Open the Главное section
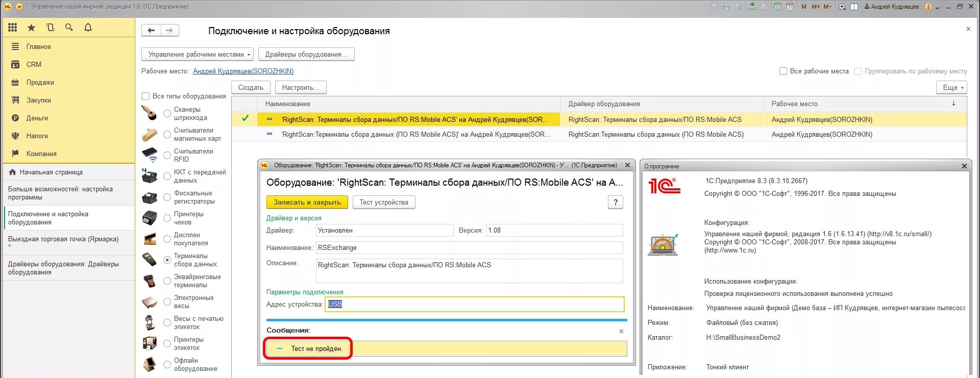The width and height of the screenshot is (980, 378). coord(69,46)
